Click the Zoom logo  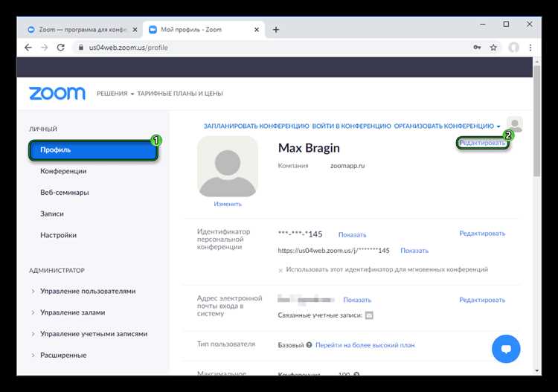click(x=57, y=94)
